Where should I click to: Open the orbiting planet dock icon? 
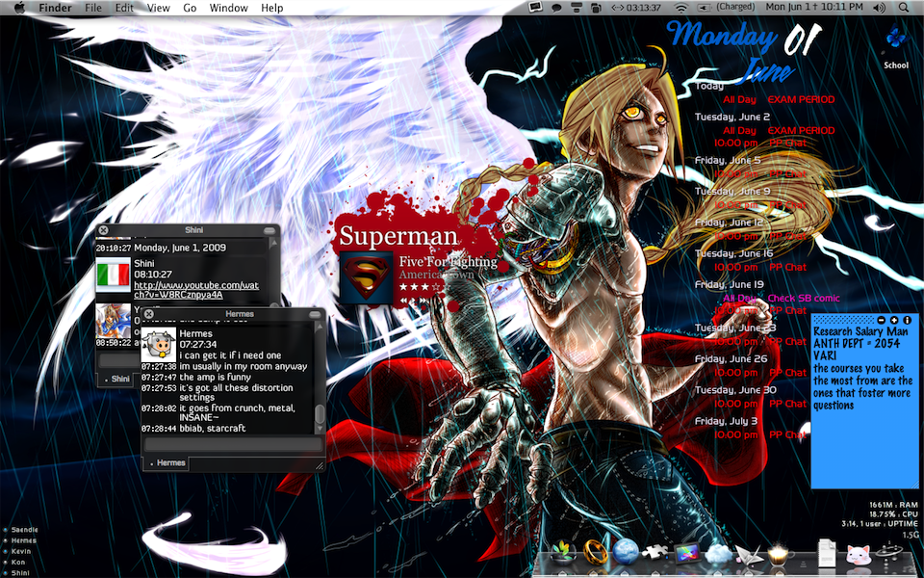click(x=889, y=553)
